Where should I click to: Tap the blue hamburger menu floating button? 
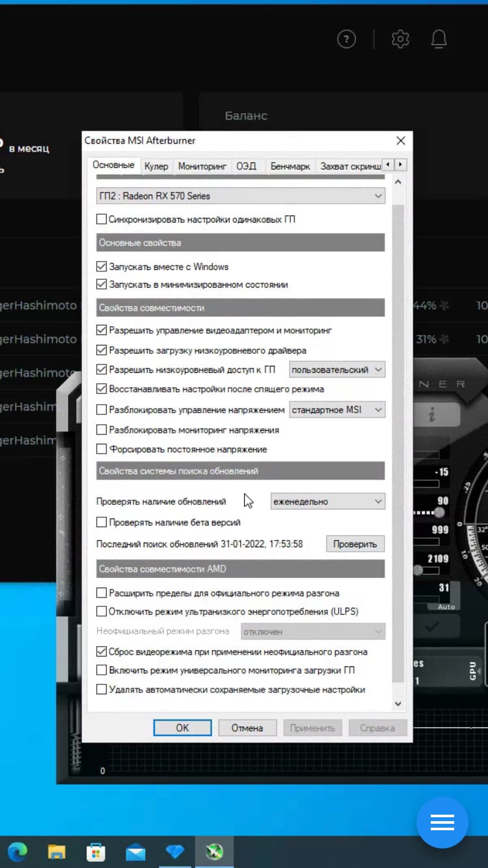tap(442, 823)
